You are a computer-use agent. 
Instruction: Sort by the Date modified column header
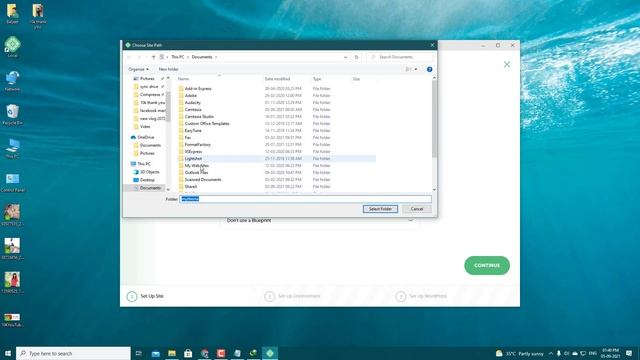point(278,79)
